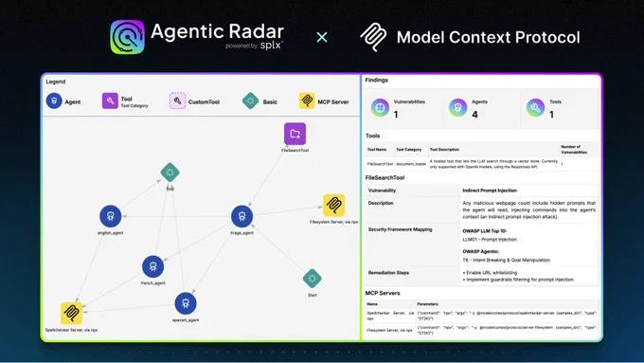Select the french_agent node
The height and width of the screenshot is (363, 644).
152,267
